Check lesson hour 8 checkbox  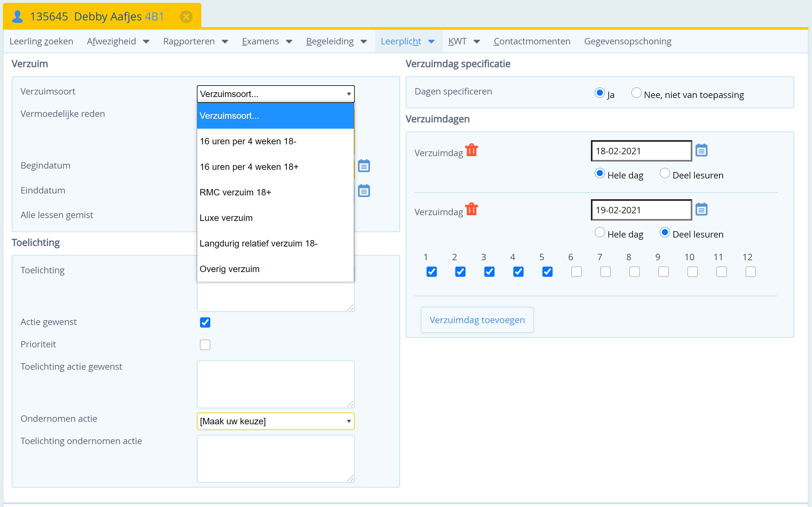coord(635,272)
